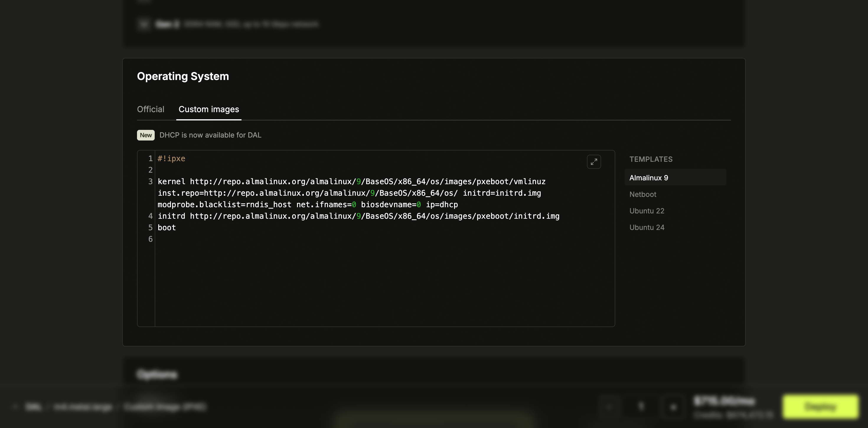
Task: Click the lime Deploy button
Action: pos(820,407)
